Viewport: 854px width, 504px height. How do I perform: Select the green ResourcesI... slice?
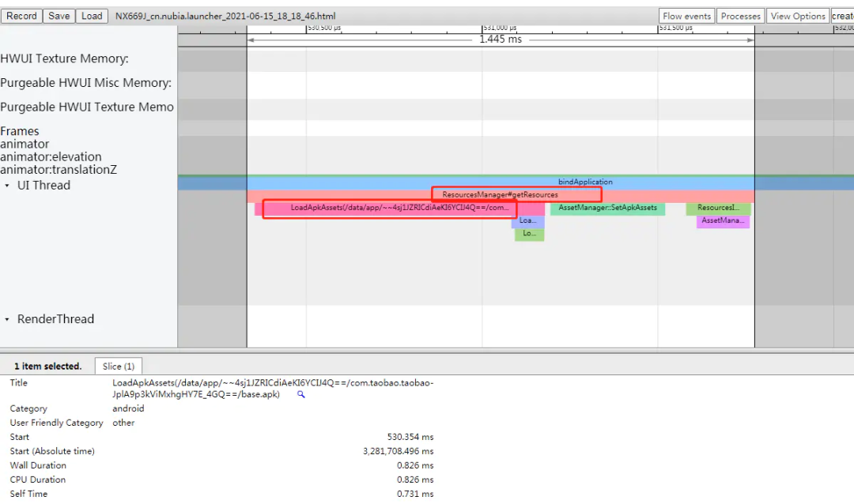[x=718, y=208]
